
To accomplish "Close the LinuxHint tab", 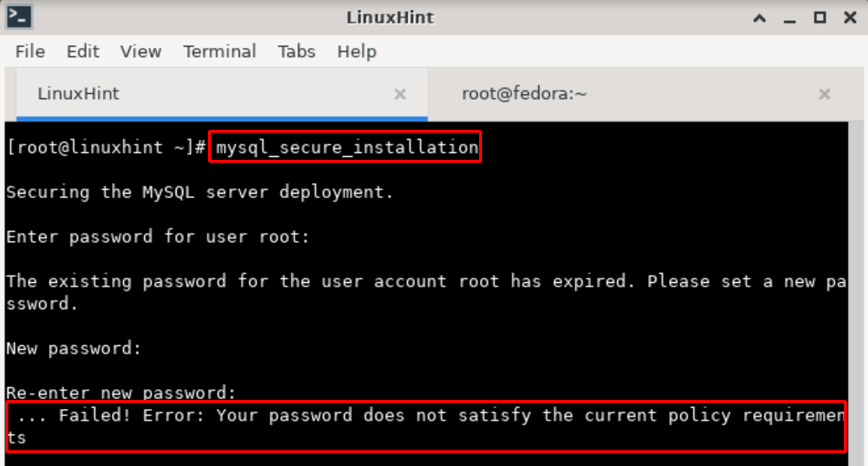I will (x=400, y=95).
